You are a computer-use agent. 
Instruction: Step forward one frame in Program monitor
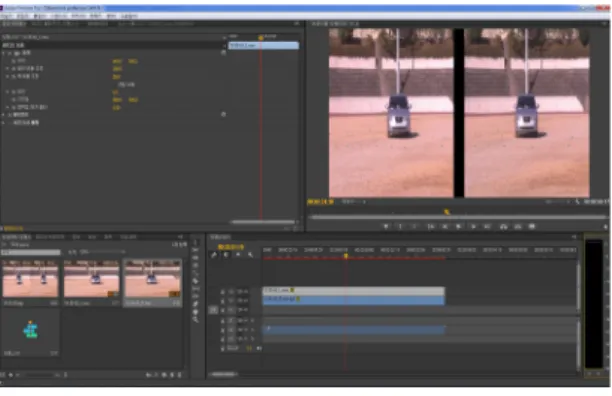tap(473, 226)
